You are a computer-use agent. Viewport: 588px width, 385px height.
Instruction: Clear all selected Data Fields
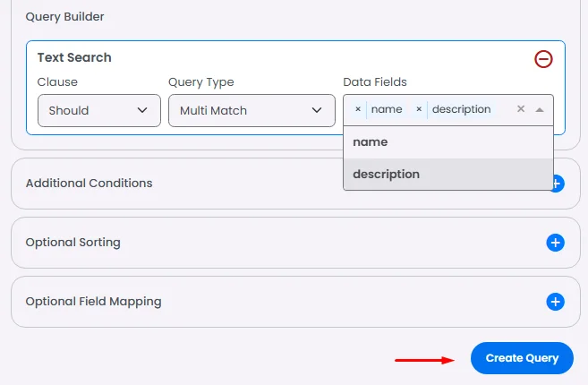[x=521, y=109]
